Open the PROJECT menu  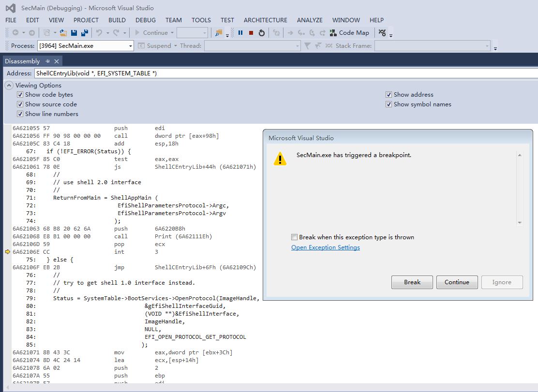[x=86, y=20]
